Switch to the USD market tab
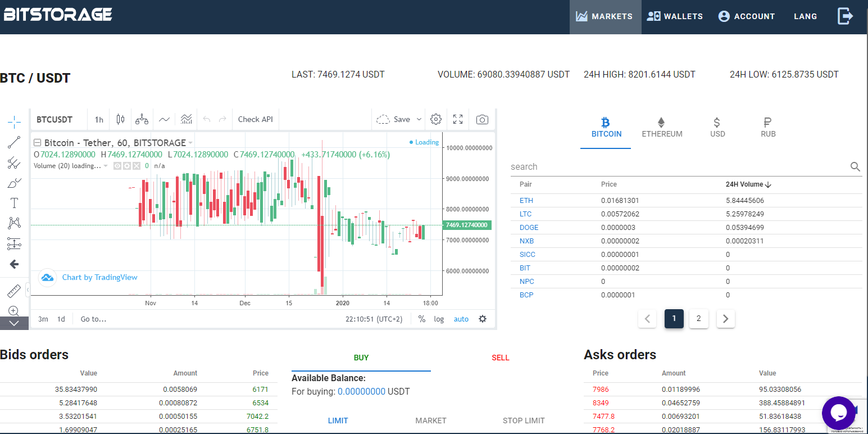 [x=717, y=128]
